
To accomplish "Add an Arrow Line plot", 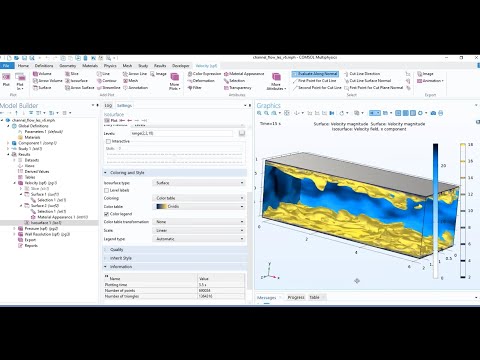I will [135, 74].
